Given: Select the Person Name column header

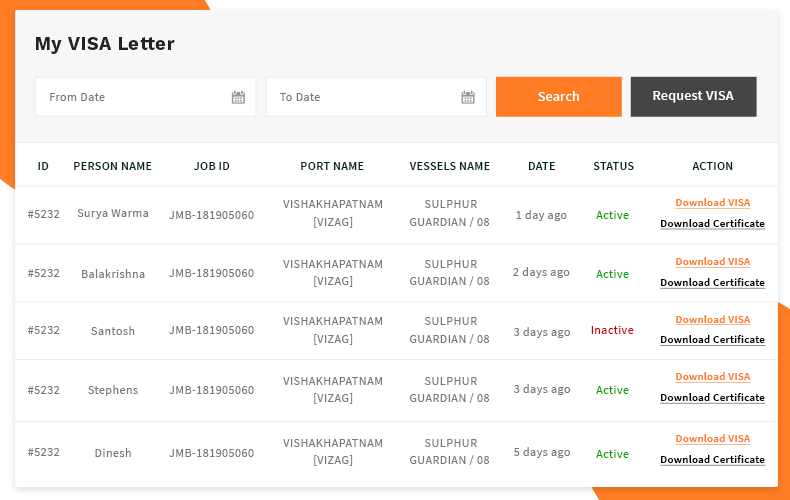Looking at the screenshot, I should point(113,166).
